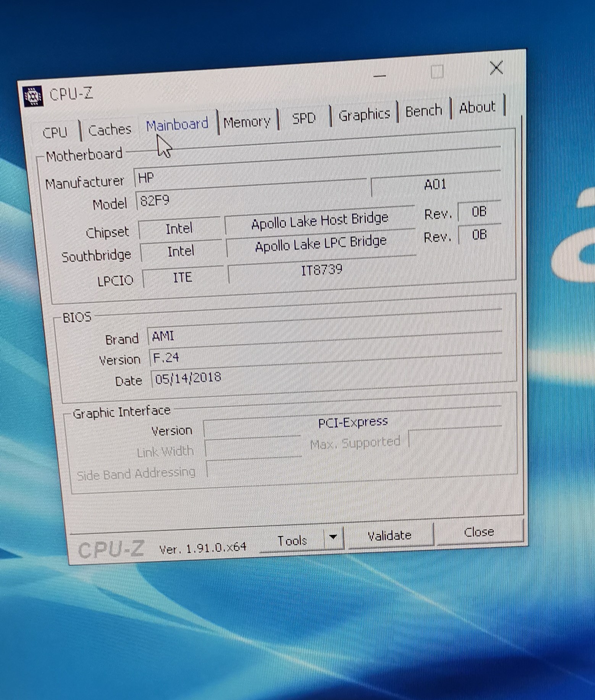Click the Chipset vendor Intel field
This screenshot has height=700, width=595.
pyautogui.click(x=179, y=229)
